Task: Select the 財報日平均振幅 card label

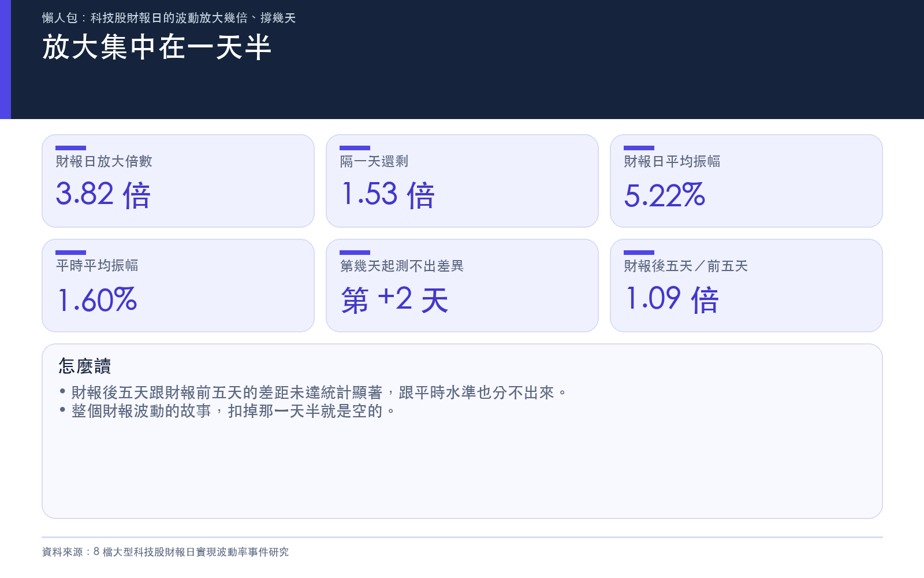Action: click(672, 161)
